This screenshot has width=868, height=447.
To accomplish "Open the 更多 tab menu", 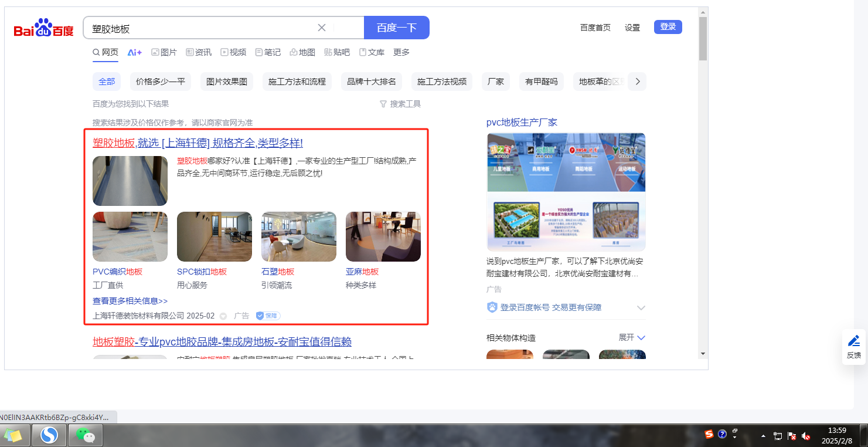I will click(401, 52).
